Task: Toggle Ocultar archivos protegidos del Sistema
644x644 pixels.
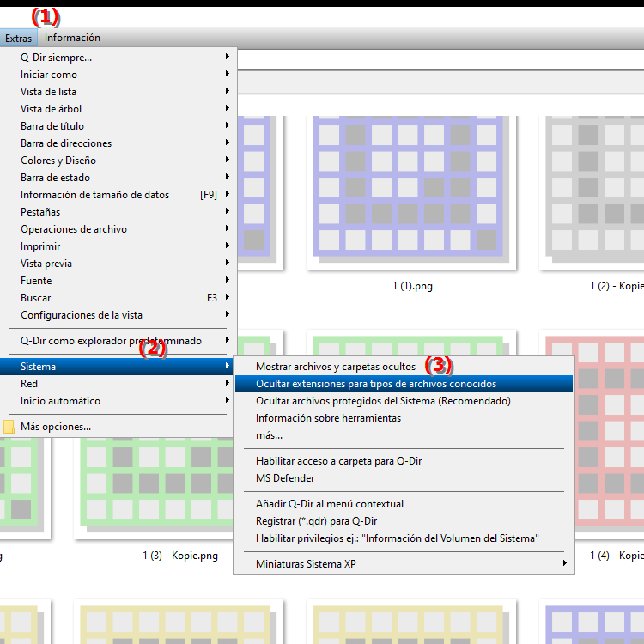Action: tap(404, 401)
